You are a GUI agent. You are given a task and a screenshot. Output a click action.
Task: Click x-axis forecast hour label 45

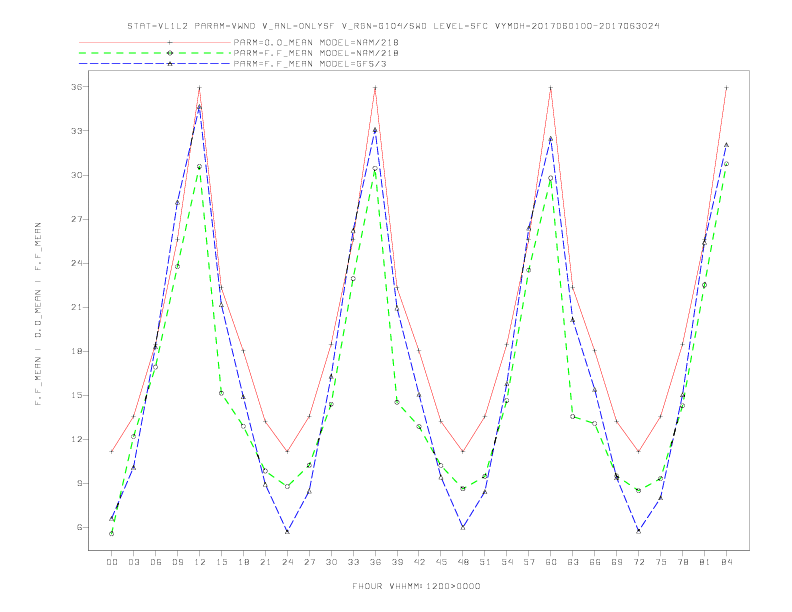[441, 562]
